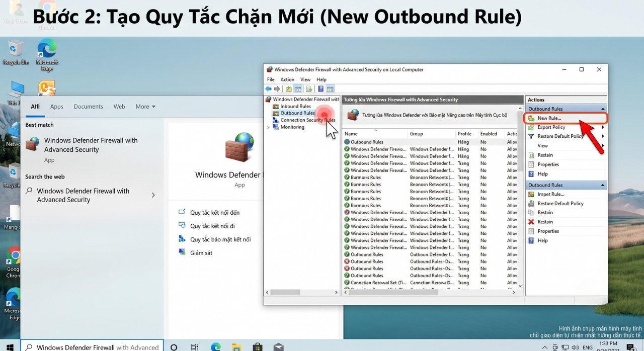Open View submenu arrow in Actions
Screen dimensions: 644x351
click(x=603, y=146)
